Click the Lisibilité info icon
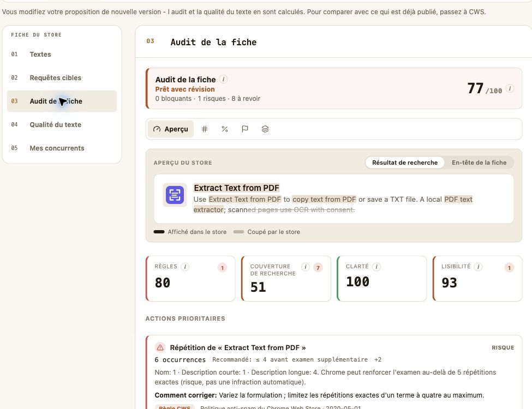 click(x=479, y=267)
